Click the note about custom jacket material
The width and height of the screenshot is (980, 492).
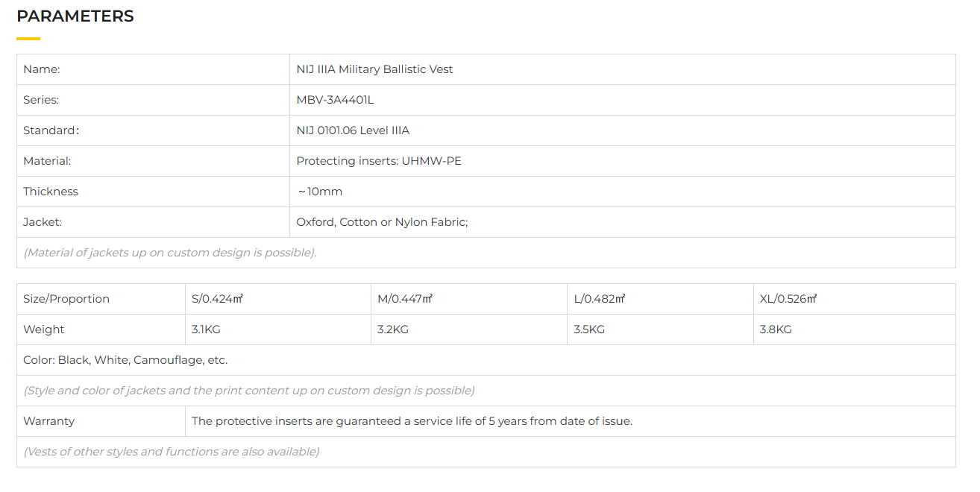tap(170, 253)
